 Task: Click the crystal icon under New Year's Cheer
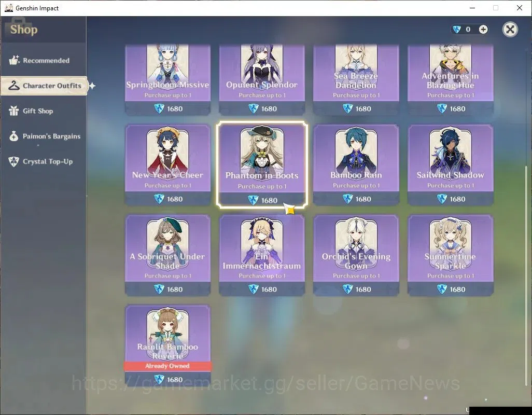[x=159, y=199]
